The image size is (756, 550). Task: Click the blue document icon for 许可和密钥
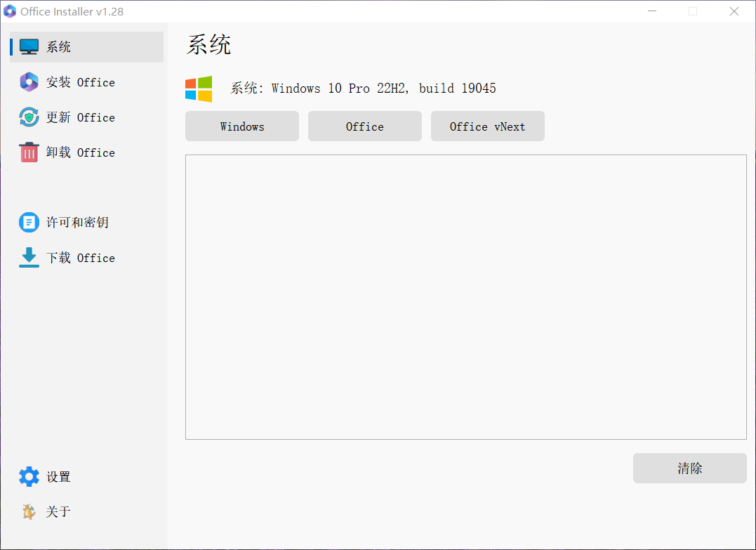click(29, 223)
